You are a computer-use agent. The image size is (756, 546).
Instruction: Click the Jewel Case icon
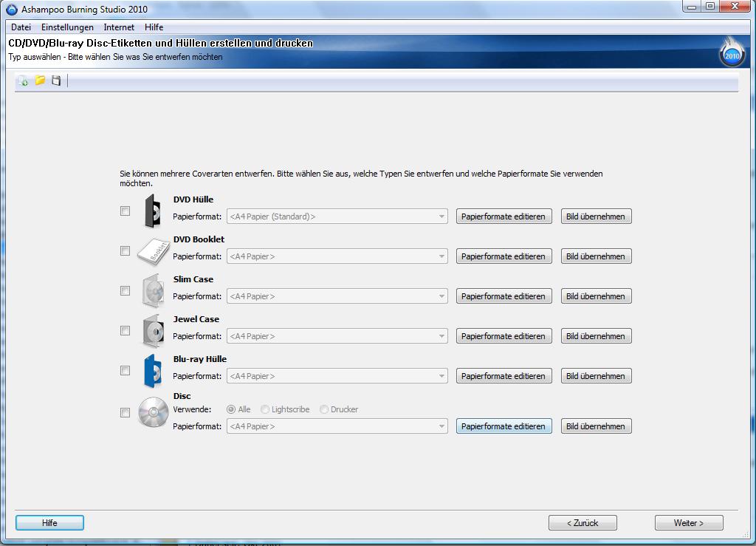coord(153,331)
